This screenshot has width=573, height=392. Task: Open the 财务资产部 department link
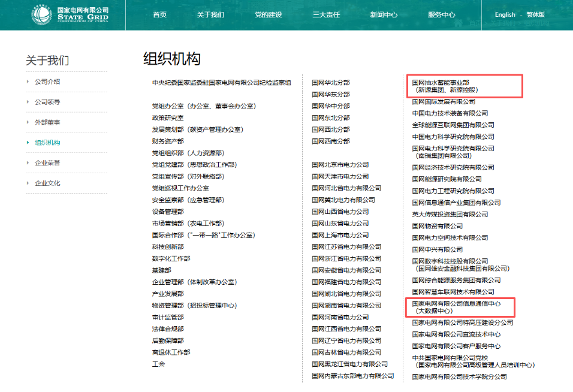pos(168,141)
